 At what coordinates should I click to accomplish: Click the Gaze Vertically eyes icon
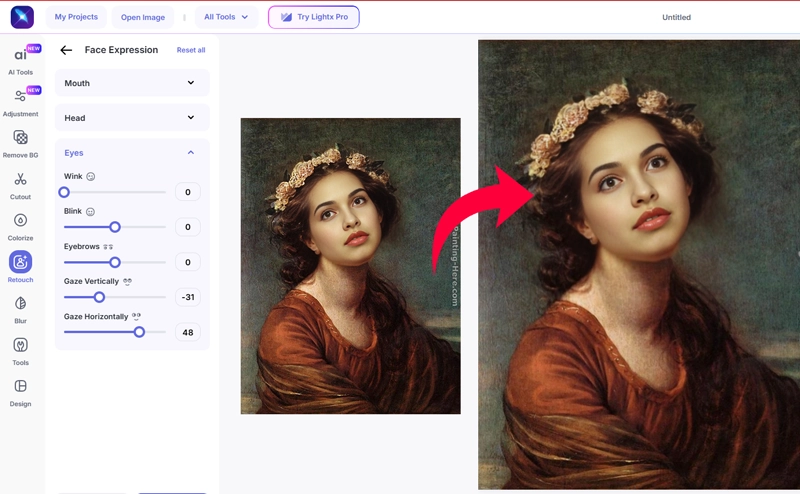[x=128, y=281]
